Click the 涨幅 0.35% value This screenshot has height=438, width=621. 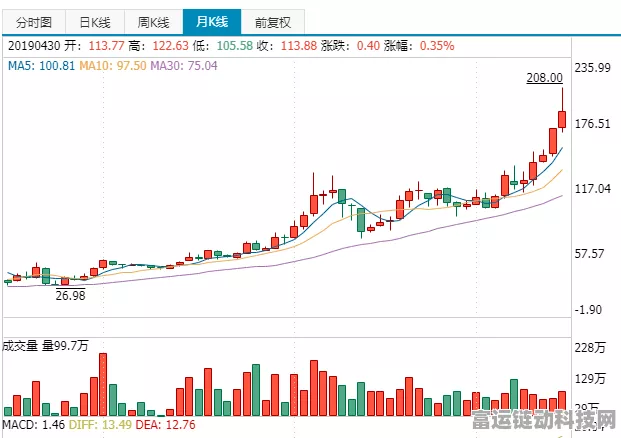pos(437,46)
